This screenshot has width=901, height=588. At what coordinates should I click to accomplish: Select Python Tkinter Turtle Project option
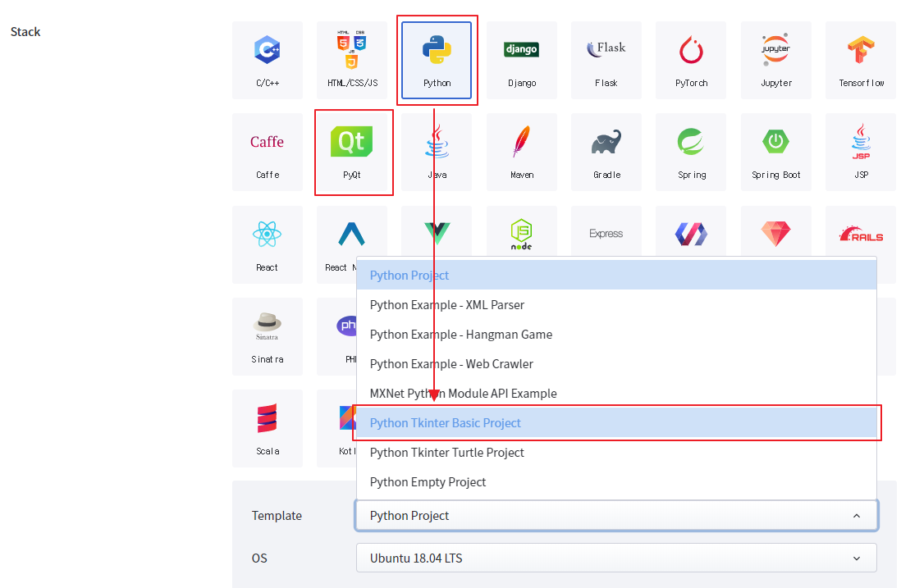616,453
